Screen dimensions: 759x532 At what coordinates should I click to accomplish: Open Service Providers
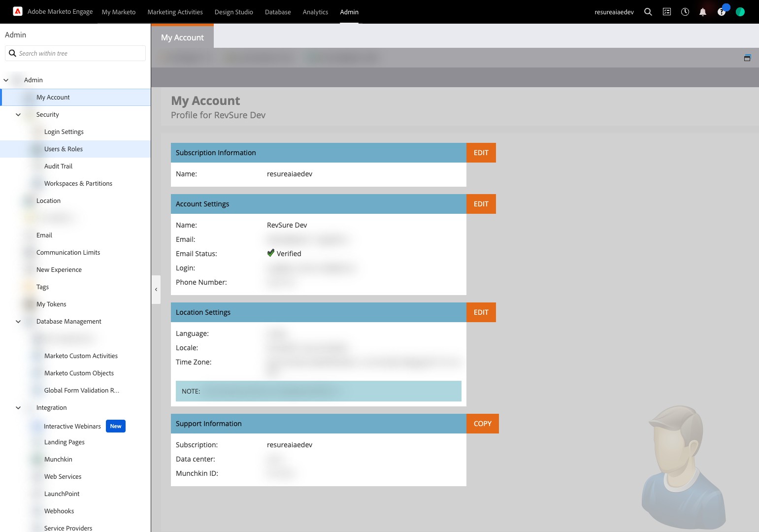pos(68,528)
